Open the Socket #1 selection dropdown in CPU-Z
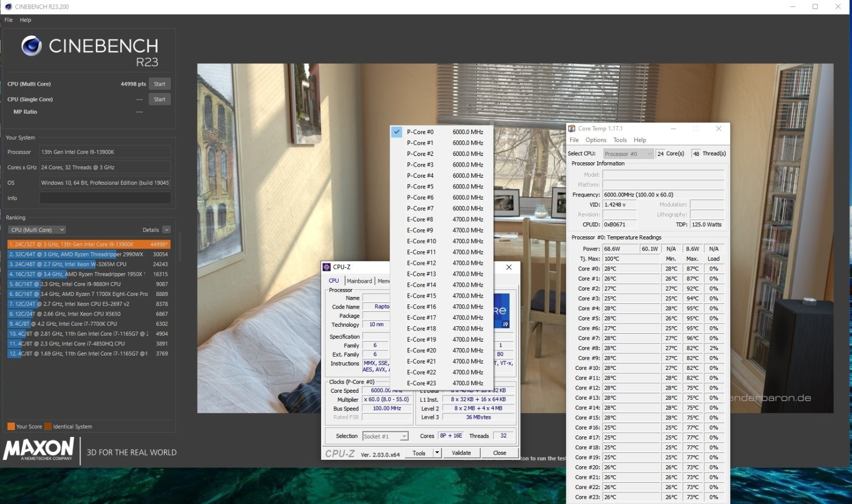852x504 pixels. (385, 436)
